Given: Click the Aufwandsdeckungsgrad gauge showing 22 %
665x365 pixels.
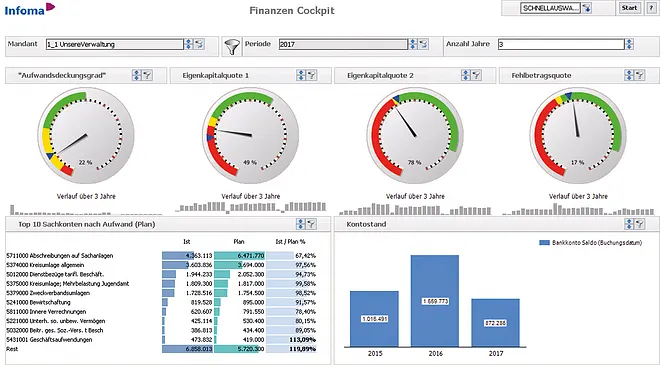Looking at the screenshot, I should [x=86, y=135].
